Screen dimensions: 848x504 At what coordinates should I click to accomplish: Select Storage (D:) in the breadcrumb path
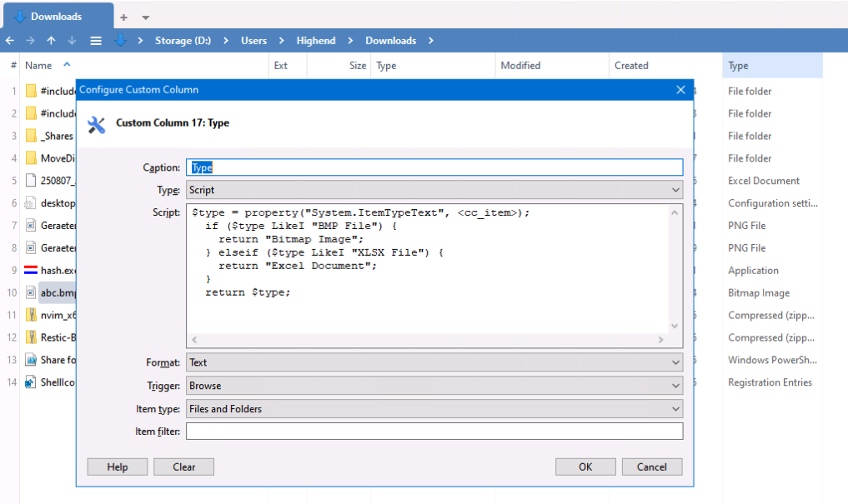[x=183, y=41]
